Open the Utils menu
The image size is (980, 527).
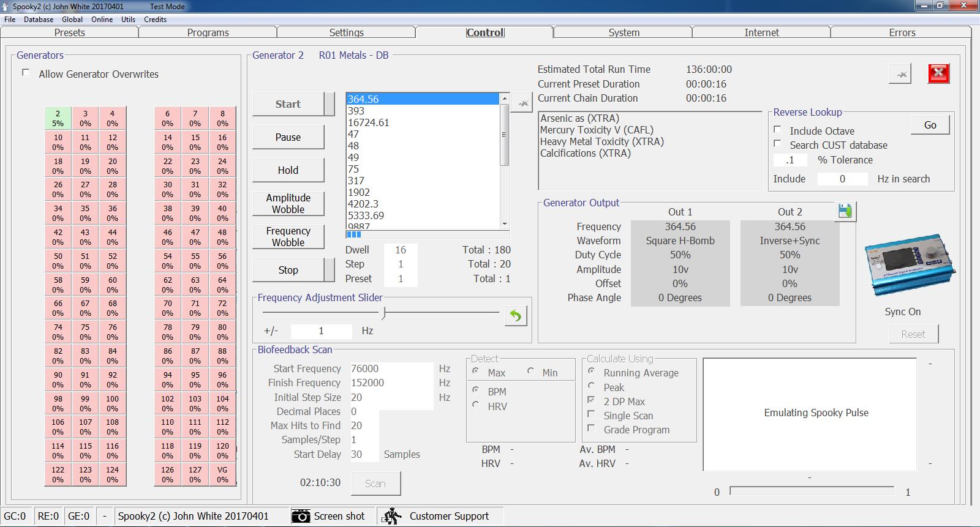pos(128,19)
